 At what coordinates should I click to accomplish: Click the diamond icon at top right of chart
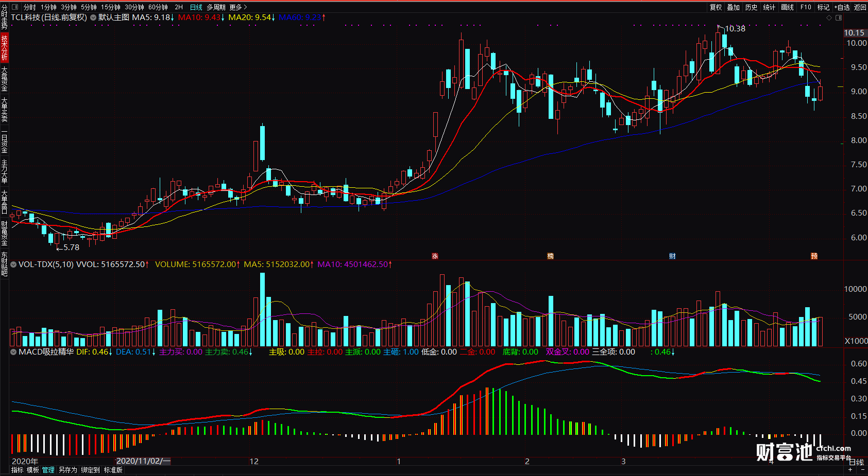click(x=829, y=17)
